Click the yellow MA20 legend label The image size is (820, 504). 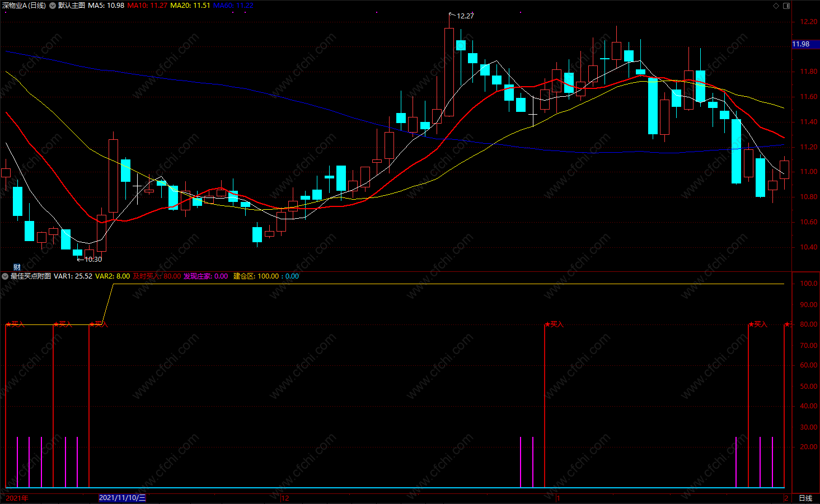point(190,6)
